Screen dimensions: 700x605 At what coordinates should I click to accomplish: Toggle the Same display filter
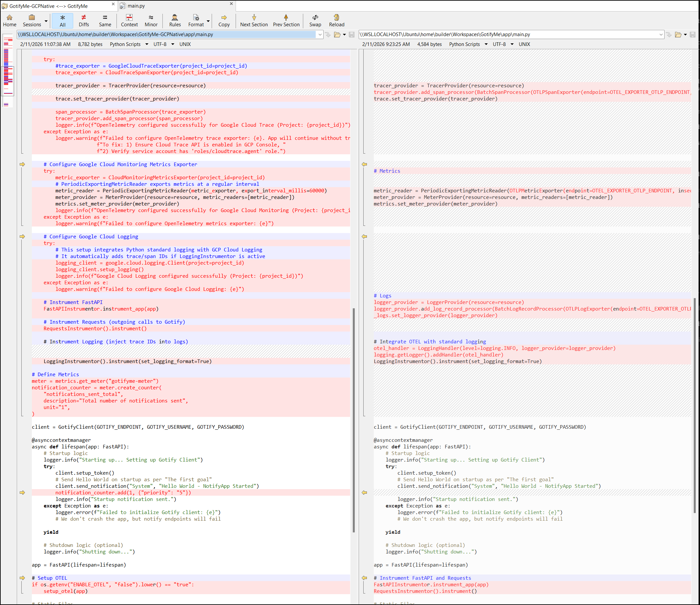[x=105, y=20]
